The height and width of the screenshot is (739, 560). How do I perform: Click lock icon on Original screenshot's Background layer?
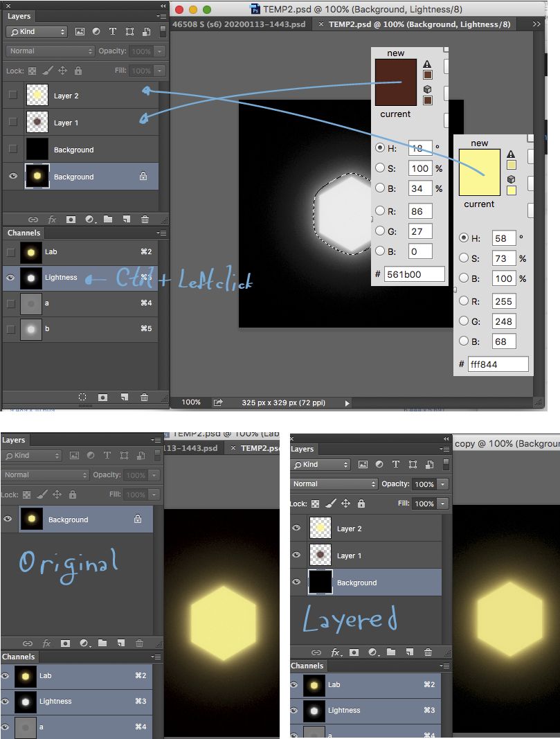pos(138,519)
